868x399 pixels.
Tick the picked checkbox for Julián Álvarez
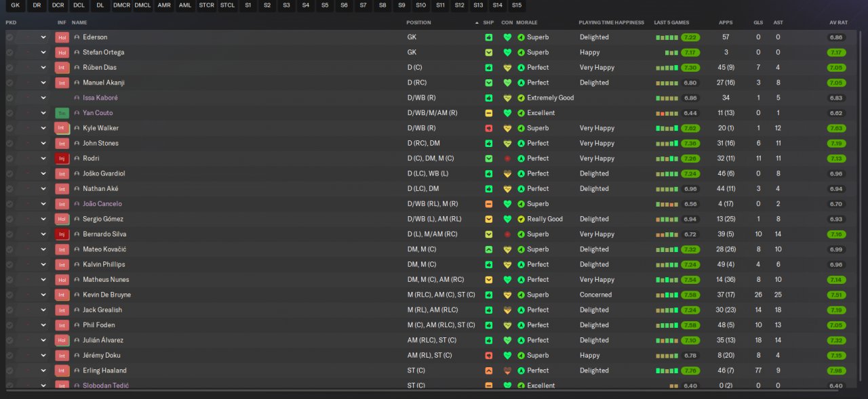[9, 340]
